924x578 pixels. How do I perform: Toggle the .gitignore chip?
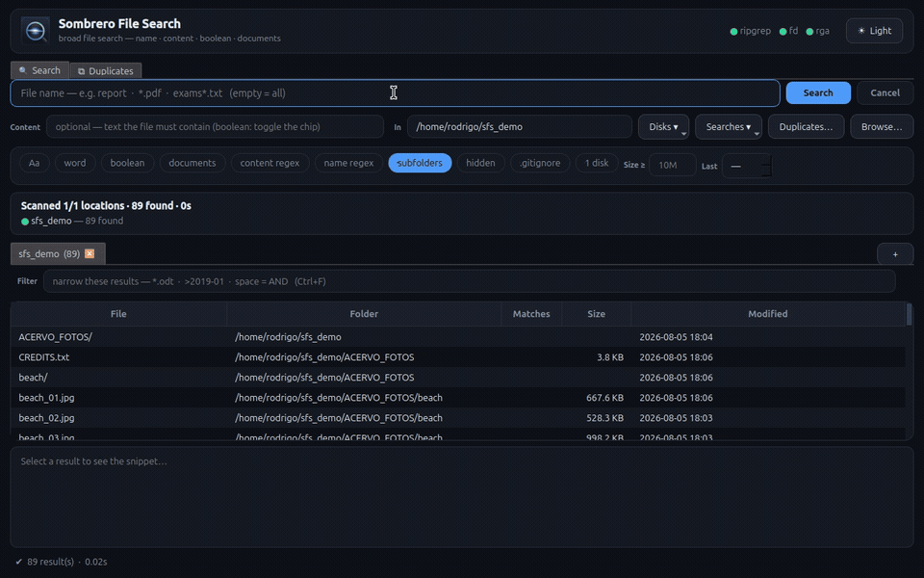[x=540, y=163]
